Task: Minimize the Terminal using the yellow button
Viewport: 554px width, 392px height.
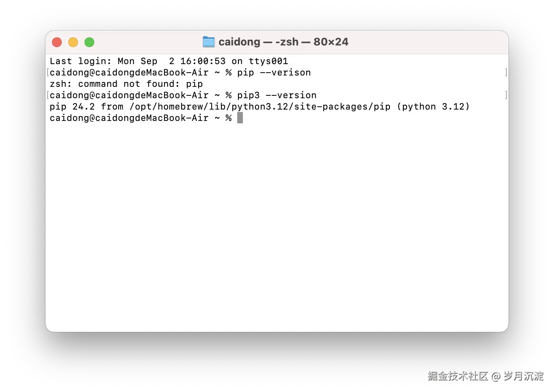Action: pyautogui.click(x=73, y=42)
